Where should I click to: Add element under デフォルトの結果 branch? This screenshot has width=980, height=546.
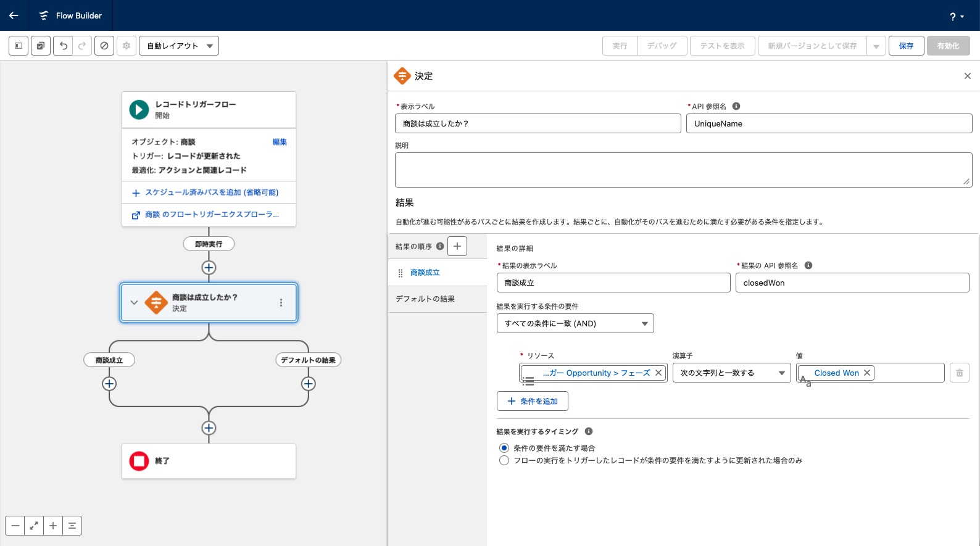click(x=308, y=383)
